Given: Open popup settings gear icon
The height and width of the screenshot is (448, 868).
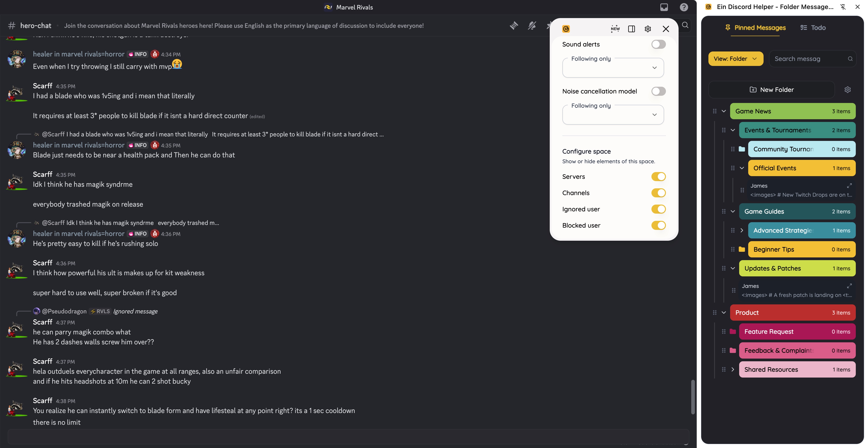Looking at the screenshot, I should [x=648, y=29].
